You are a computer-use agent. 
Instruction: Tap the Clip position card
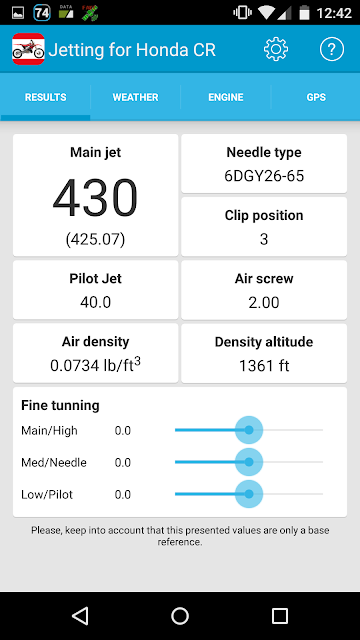click(264, 227)
